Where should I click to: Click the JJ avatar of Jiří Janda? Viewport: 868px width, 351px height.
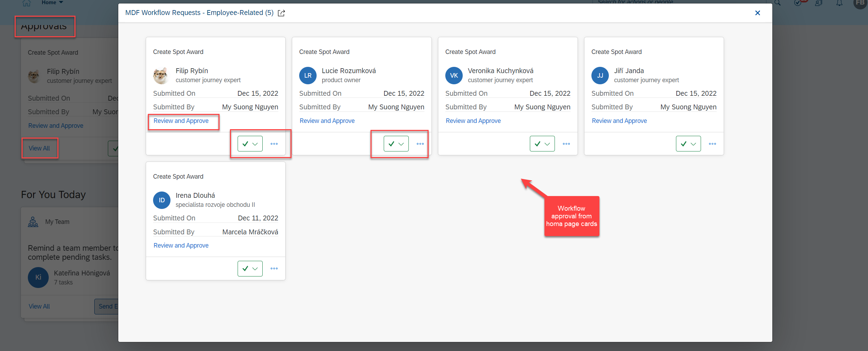(600, 76)
